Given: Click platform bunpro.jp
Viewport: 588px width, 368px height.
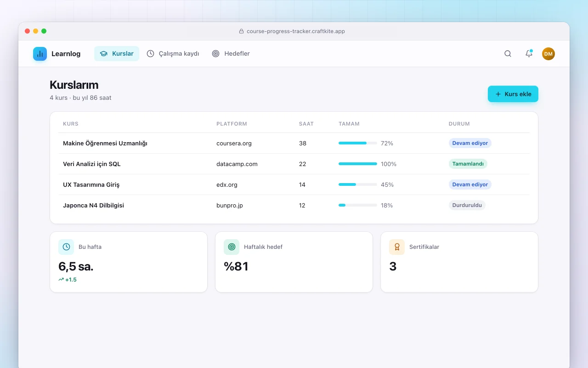Looking at the screenshot, I should pos(230,205).
